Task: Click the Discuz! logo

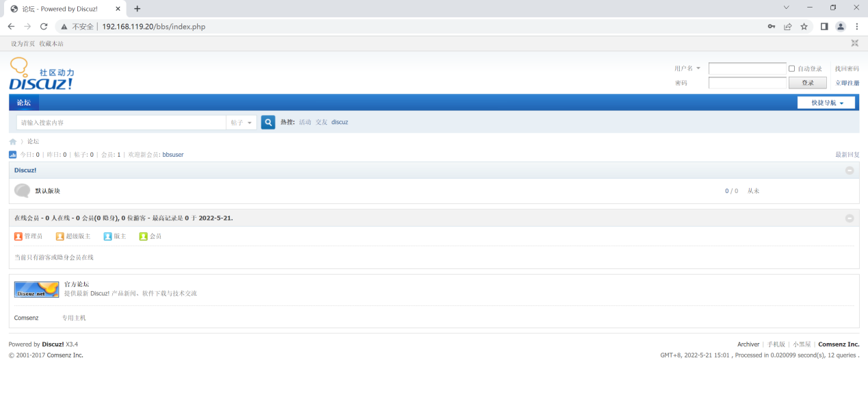Action: click(41, 75)
